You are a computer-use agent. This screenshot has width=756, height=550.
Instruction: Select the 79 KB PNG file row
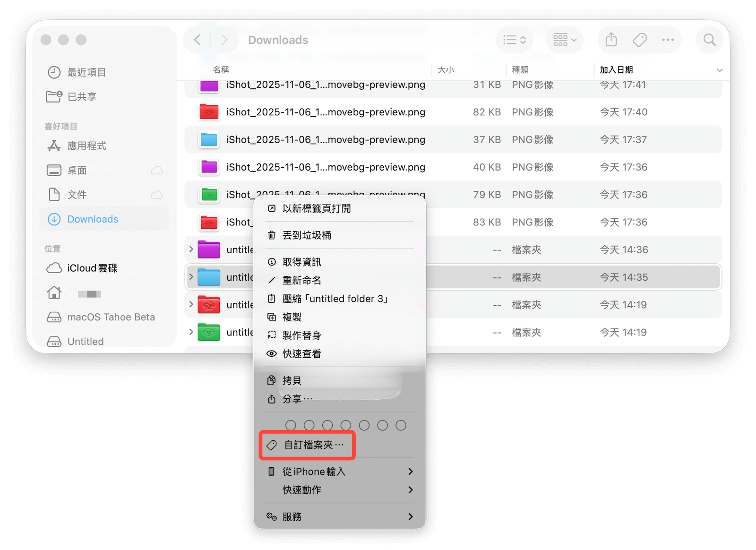[x=453, y=195]
